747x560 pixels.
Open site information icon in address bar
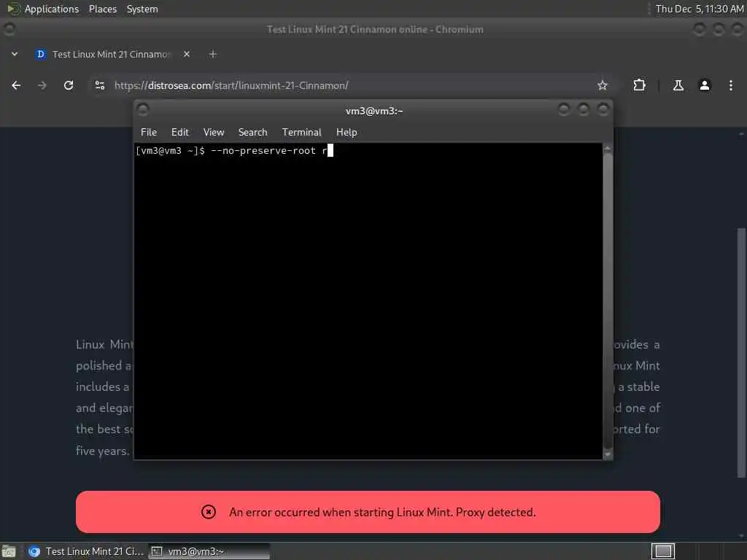point(99,86)
